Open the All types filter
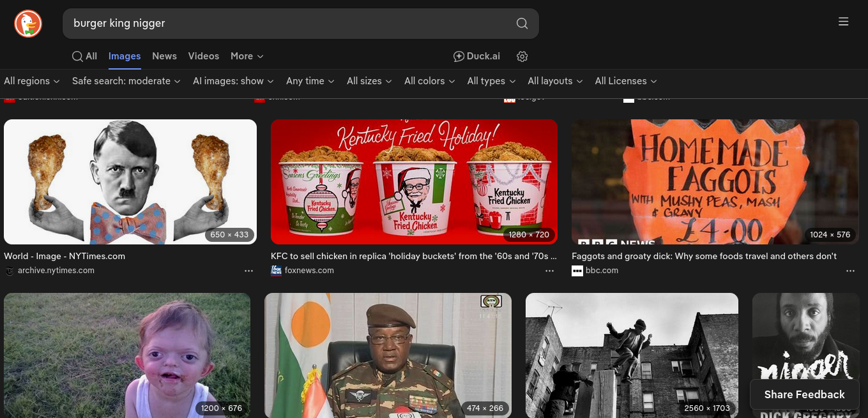The width and height of the screenshot is (868, 418). click(491, 81)
